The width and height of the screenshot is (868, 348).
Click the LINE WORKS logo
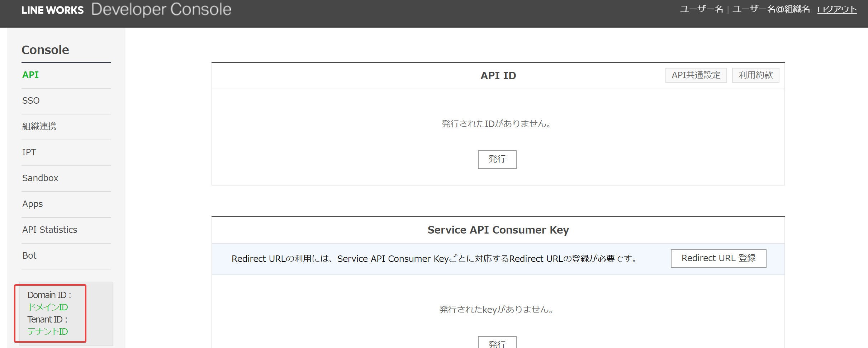tap(52, 10)
